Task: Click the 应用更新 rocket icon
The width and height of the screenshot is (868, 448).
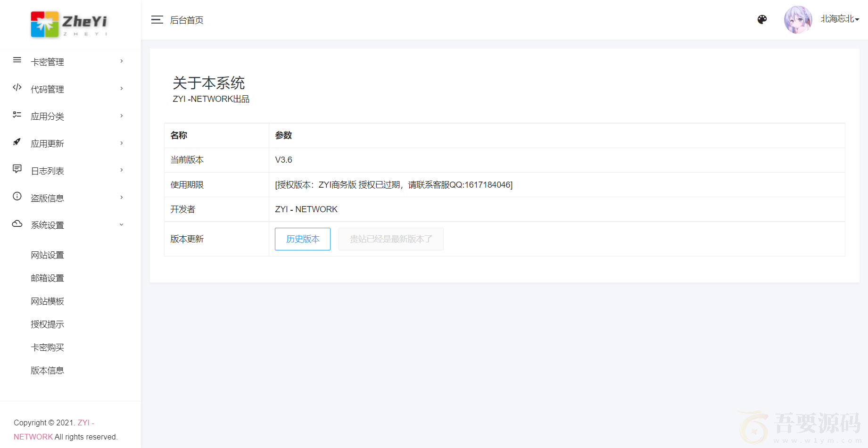Action: tap(17, 141)
